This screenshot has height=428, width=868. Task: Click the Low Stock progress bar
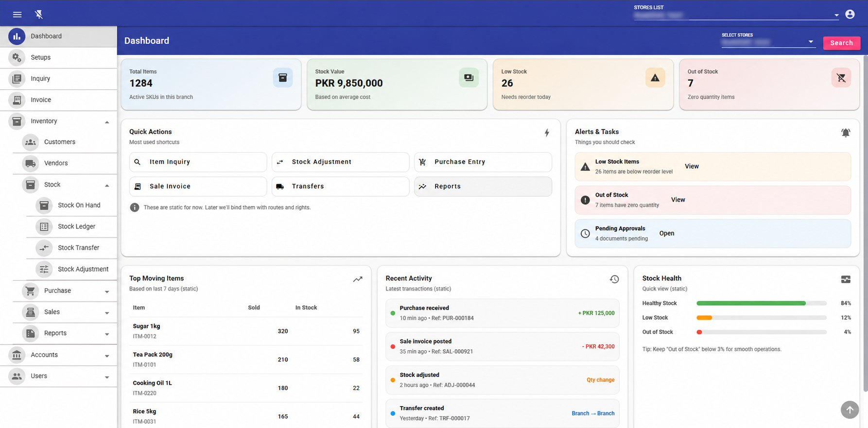tap(762, 318)
